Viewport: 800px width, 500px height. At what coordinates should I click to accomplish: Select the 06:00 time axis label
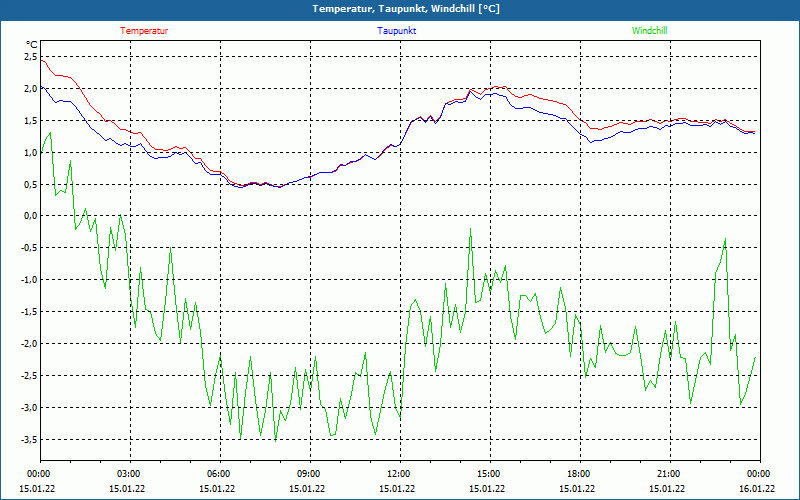219,474
